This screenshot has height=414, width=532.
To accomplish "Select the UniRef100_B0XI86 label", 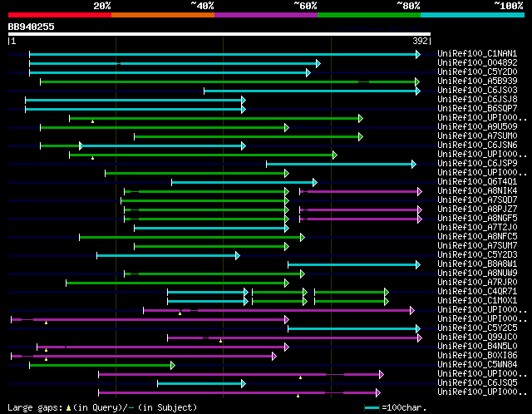I will coord(477,356).
